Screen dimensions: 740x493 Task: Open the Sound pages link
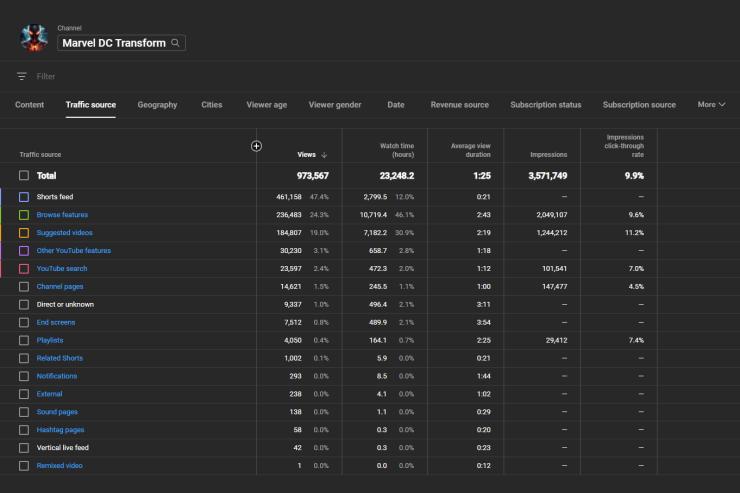pyautogui.click(x=57, y=412)
